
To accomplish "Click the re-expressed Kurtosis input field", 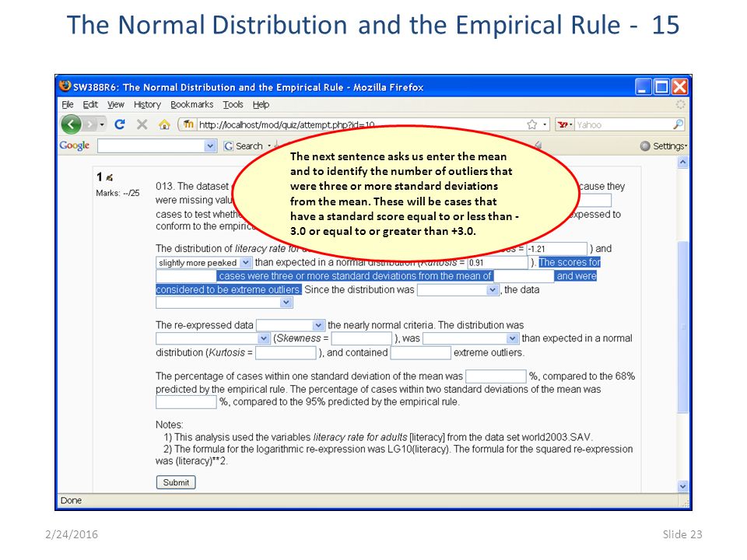I will [x=286, y=353].
